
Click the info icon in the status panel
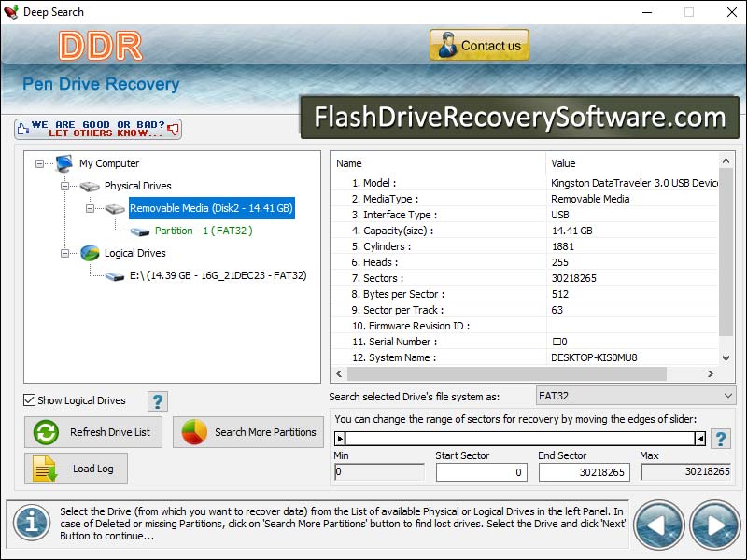(32, 523)
